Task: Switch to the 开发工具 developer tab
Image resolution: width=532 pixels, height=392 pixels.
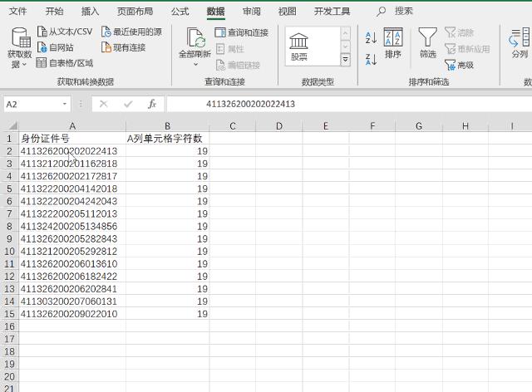Action: 332,12
